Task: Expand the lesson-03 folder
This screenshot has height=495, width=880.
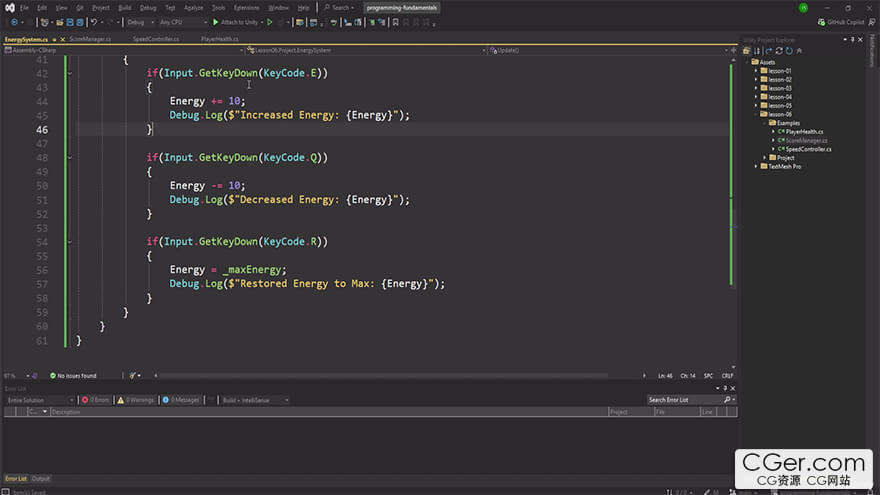Action: [757, 88]
